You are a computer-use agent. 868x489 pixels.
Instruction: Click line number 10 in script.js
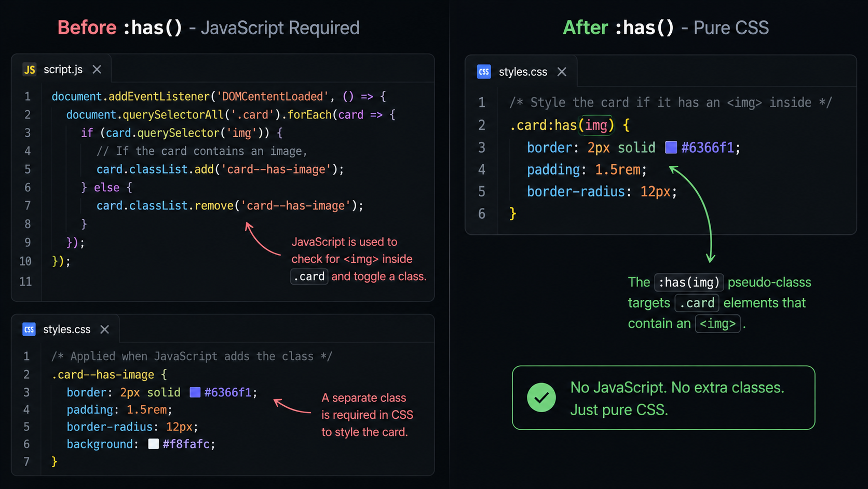tap(25, 261)
